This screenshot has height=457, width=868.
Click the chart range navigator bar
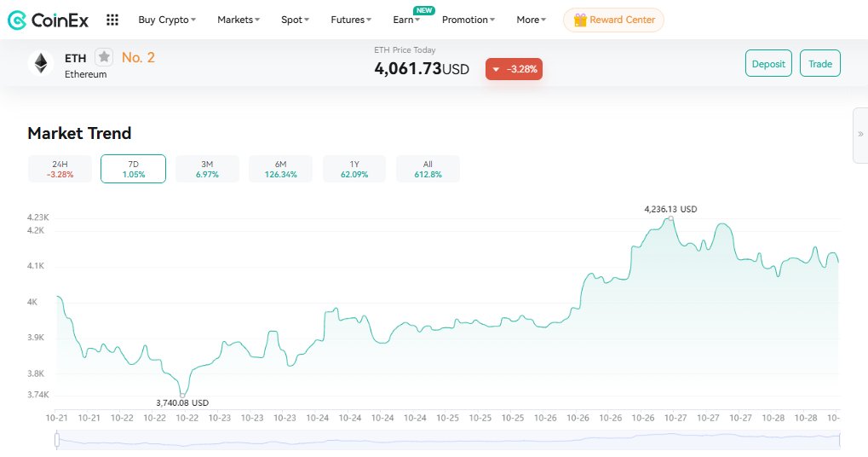point(448,441)
